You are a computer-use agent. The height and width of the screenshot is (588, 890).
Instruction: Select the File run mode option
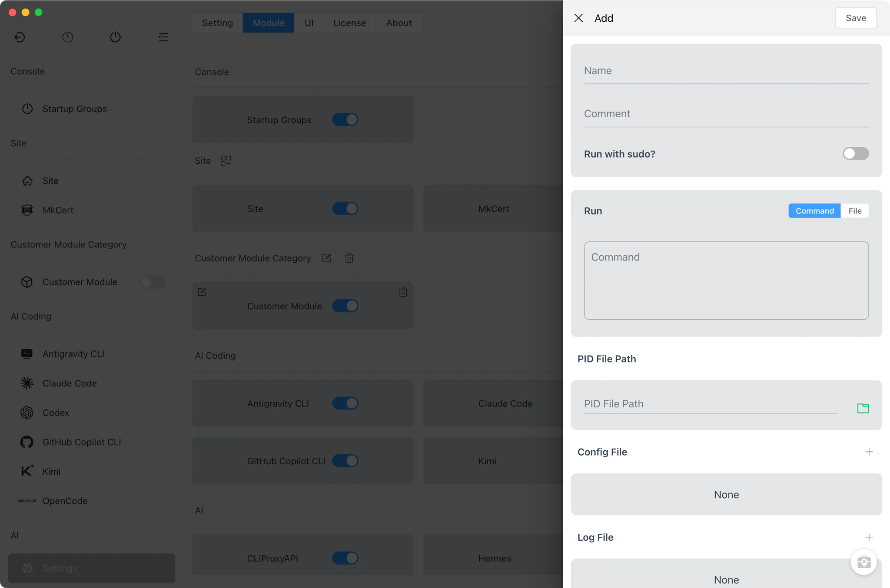(x=855, y=211)
